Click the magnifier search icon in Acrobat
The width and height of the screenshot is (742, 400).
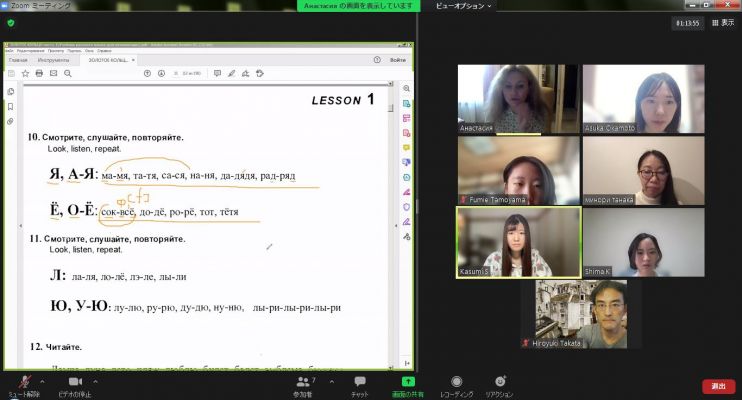[x=68, y=73]
